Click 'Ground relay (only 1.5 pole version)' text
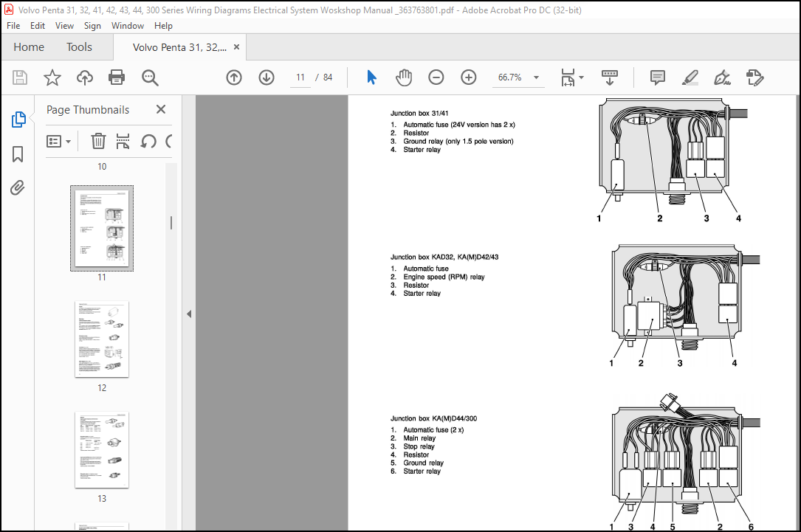Viewport: 801px width, 532px height. pyautogui.click(x=458, y=142)
